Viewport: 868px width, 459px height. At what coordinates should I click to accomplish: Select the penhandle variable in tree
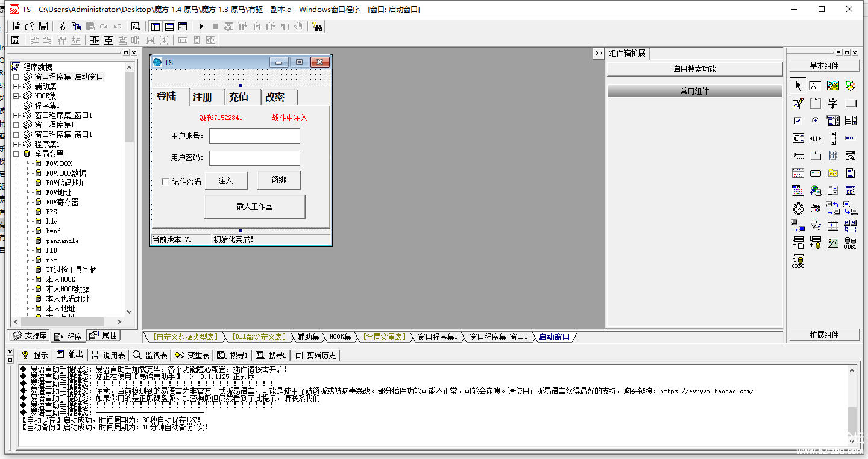62,241
